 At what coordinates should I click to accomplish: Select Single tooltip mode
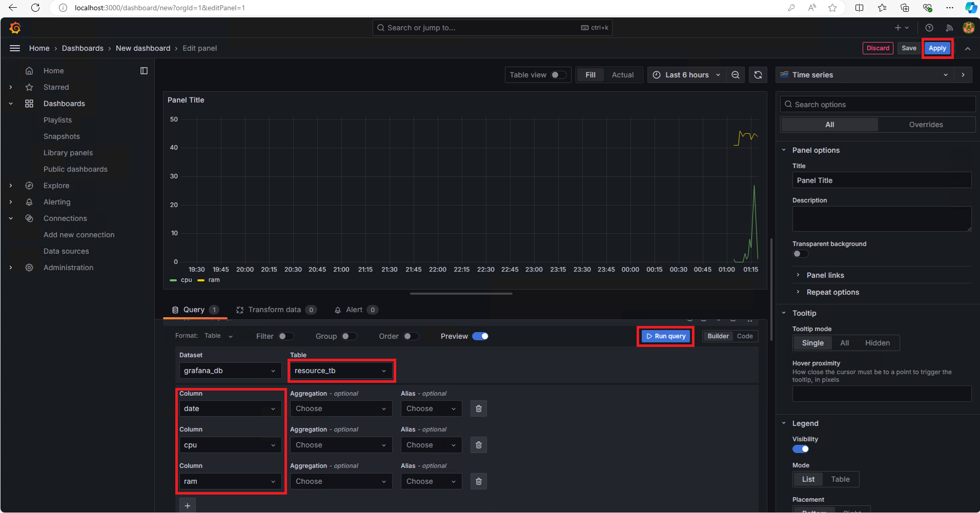(812, 343)
